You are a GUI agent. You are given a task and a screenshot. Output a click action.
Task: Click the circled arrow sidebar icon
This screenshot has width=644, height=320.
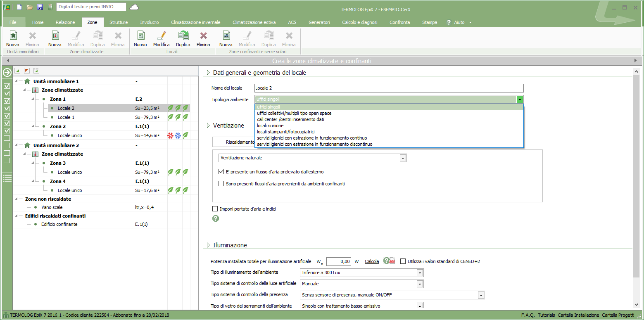(x=7, y=73)
